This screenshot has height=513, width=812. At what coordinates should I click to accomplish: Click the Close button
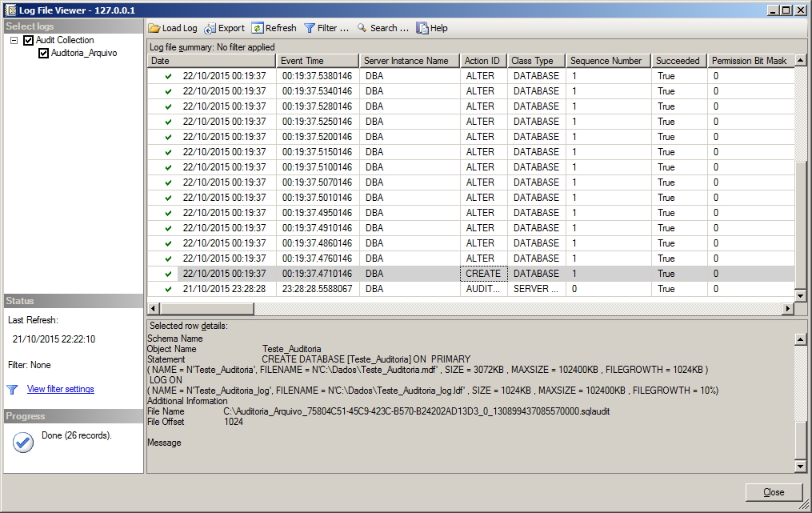tap(774, 492)
